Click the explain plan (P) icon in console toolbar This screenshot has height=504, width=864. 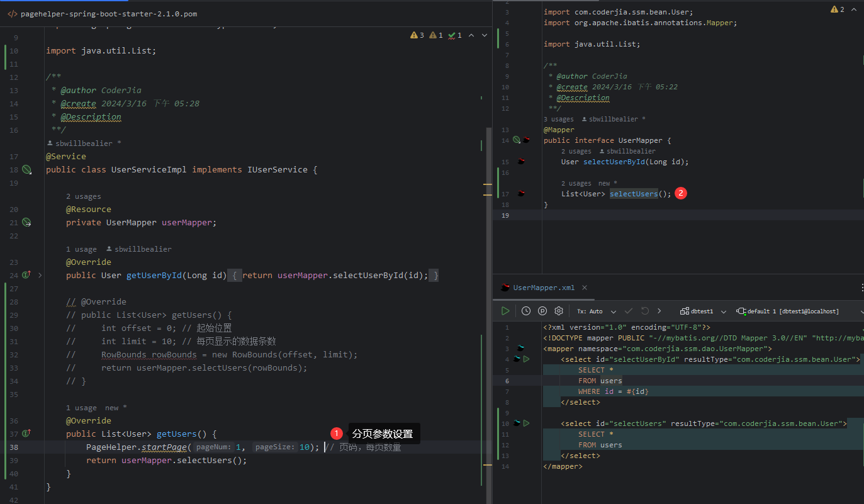coord(542,311)
